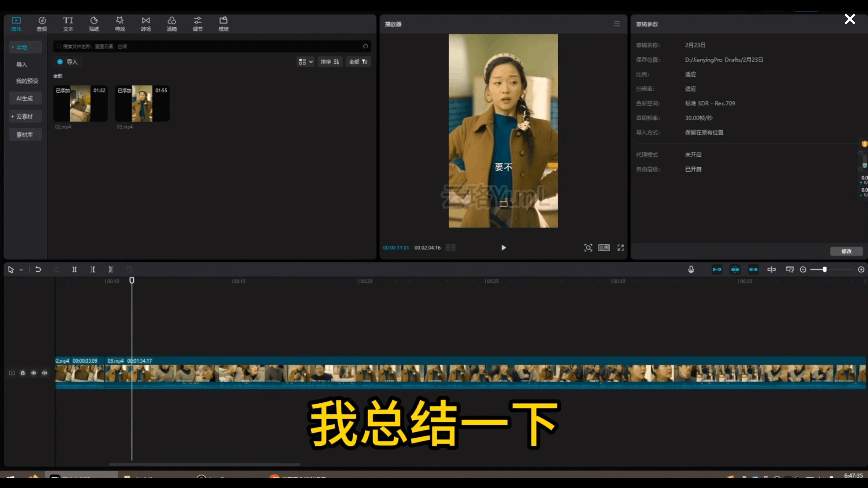Screen dimensions: 868x488
Task: Select the pointer selection tool
Action: [x=11, y=269]
